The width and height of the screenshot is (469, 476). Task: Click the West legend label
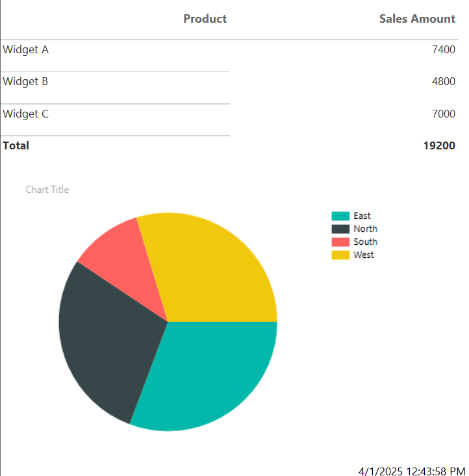coord(364,255)
